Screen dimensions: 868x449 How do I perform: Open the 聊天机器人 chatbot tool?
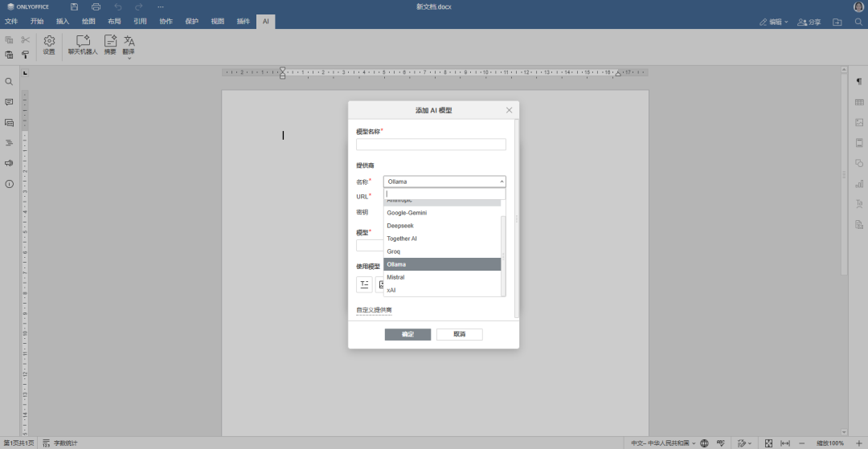pyautogui.click(x=83, y=45)
